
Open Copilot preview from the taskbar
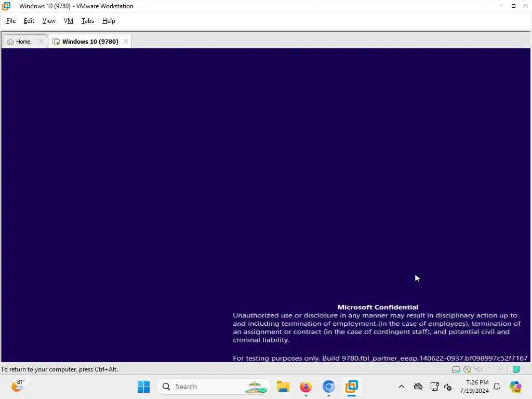tap(515, 387)
